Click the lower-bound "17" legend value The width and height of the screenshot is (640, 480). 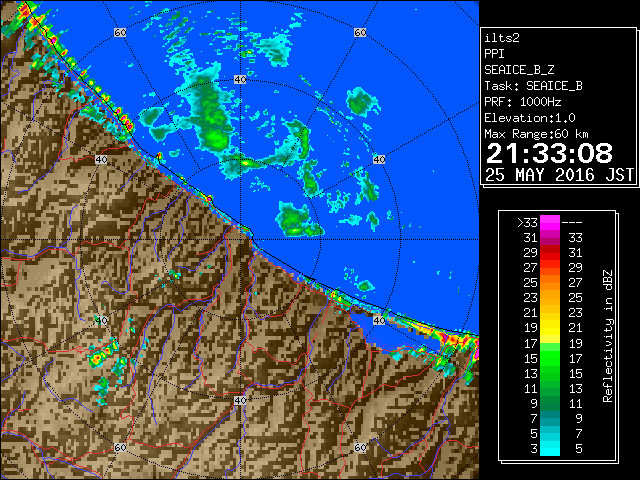(531, 344)
